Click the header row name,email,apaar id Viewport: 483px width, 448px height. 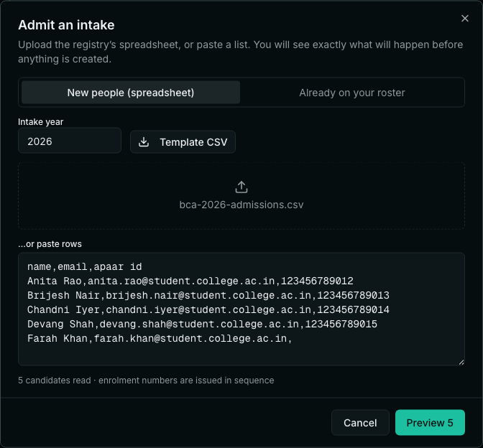click(x=84, y=266)
